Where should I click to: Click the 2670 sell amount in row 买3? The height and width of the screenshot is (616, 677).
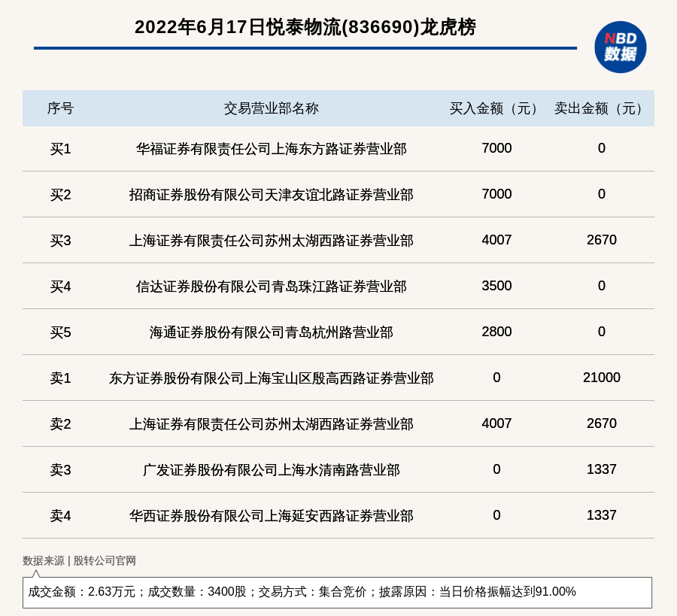(602, 240)
